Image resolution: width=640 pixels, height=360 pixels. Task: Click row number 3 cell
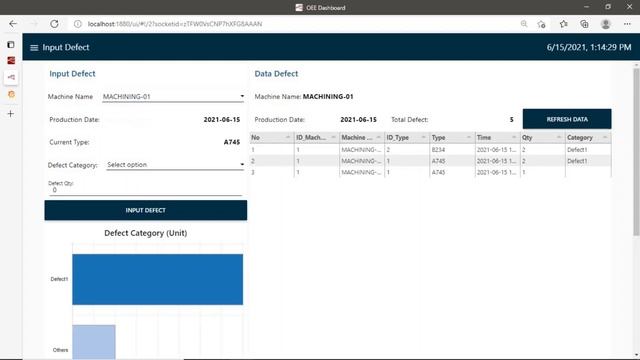pos(272,172)
